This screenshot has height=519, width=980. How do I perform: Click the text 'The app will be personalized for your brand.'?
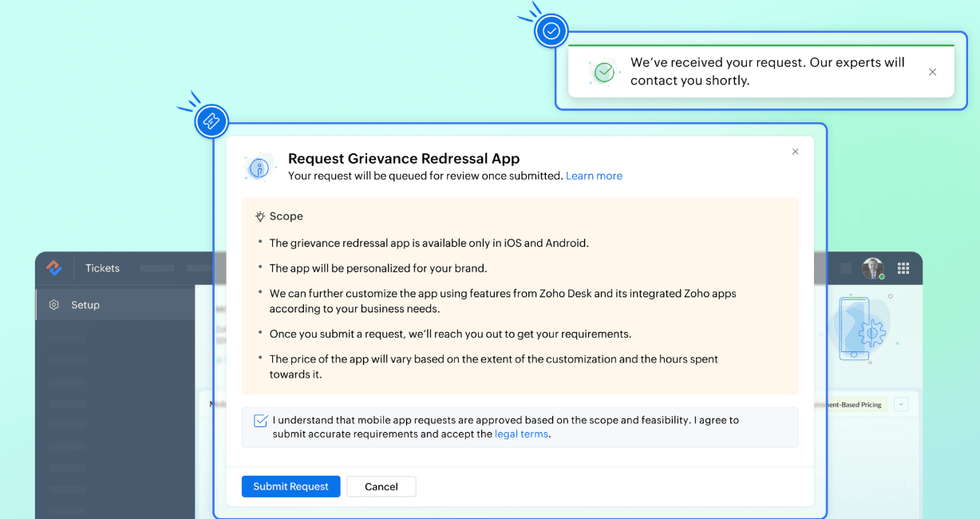point(378,268)
